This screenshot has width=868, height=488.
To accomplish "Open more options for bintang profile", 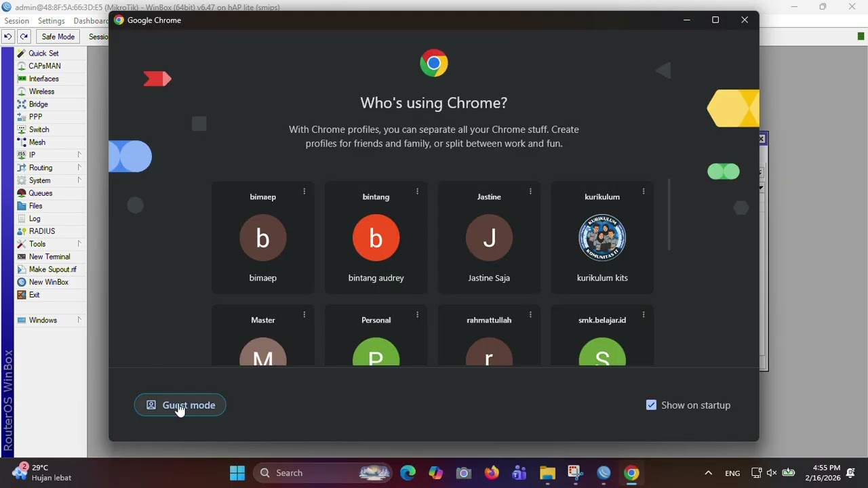I will pyautogui.click(x=417, y=192).
